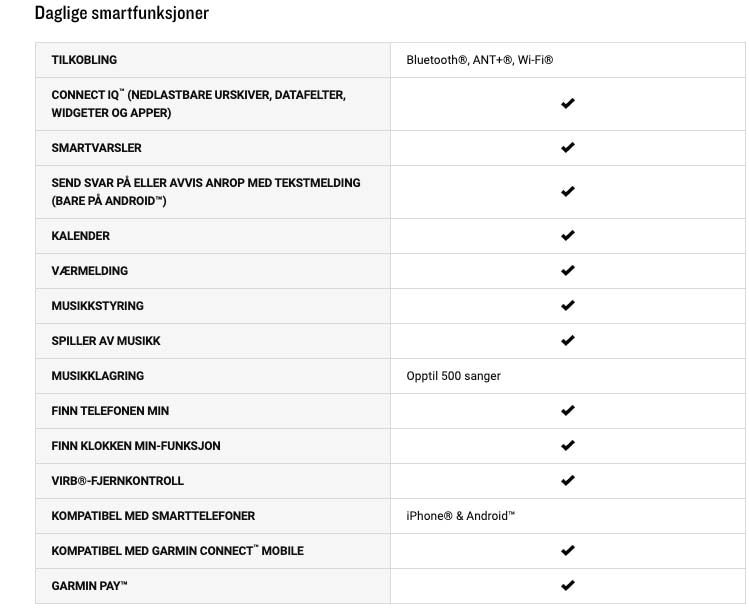Click the iPhone & Android compatibility value

[460, 515]
